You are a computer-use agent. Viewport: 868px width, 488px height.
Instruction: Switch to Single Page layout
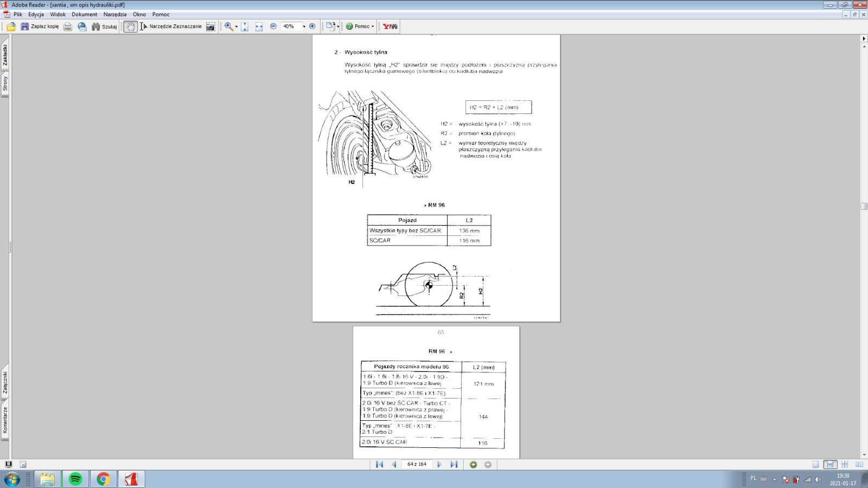815,465
